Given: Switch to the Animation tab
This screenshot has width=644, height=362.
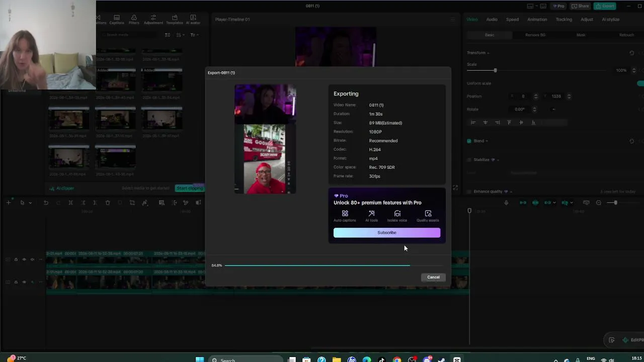Looking at the screenshot, I should point(537,20).
